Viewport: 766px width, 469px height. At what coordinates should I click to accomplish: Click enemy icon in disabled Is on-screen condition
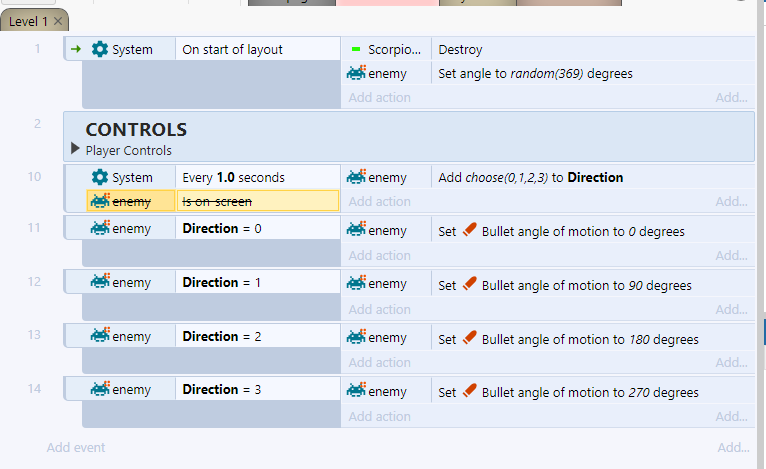100,201
